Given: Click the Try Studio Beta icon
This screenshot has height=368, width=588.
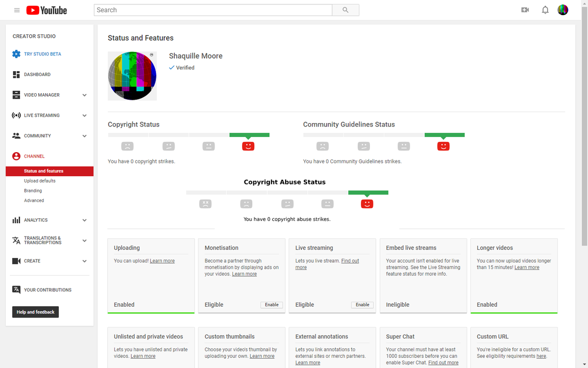Looking at the screenshot, I should 16,54.
